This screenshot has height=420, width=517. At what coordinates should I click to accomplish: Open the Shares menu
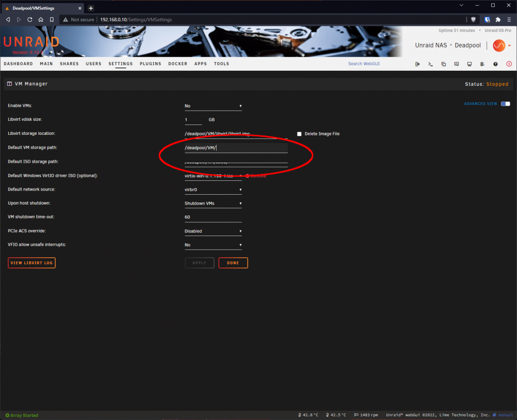(69, 64)
